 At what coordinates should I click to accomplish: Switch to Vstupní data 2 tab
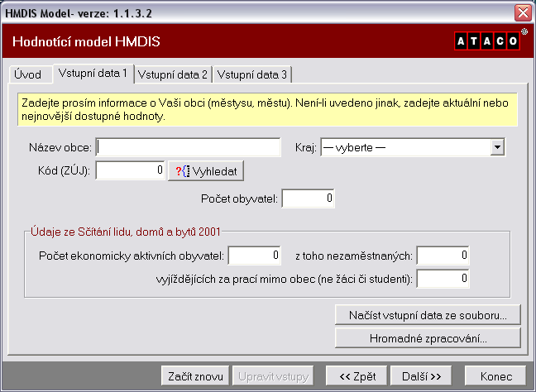pyautogui.click(x=173, y=74)
